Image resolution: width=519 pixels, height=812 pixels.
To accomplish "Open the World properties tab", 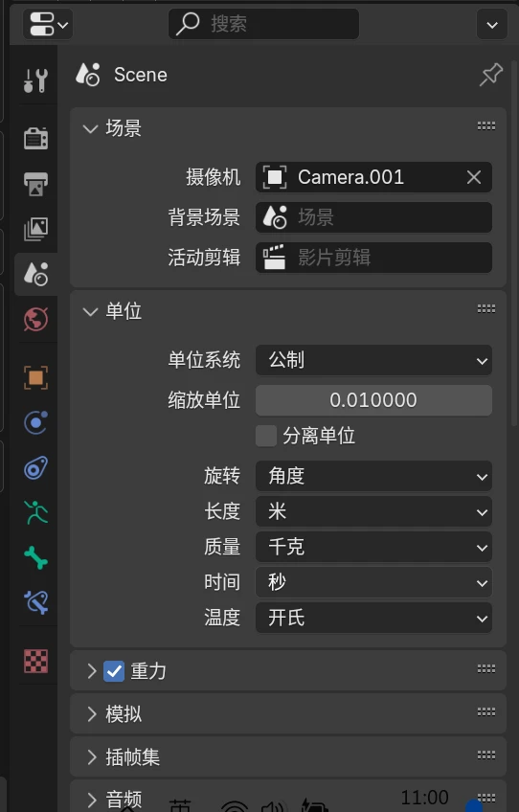I will [x=35, y=319].
